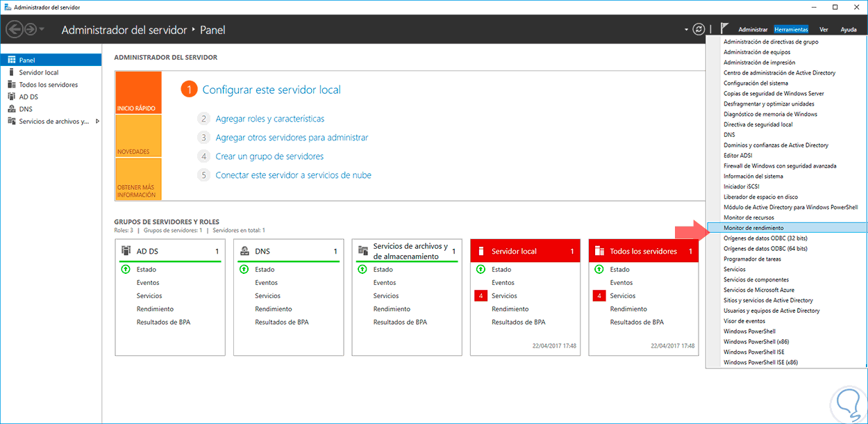Select the INICIO RÁPIDO tile

coord(138,92)
